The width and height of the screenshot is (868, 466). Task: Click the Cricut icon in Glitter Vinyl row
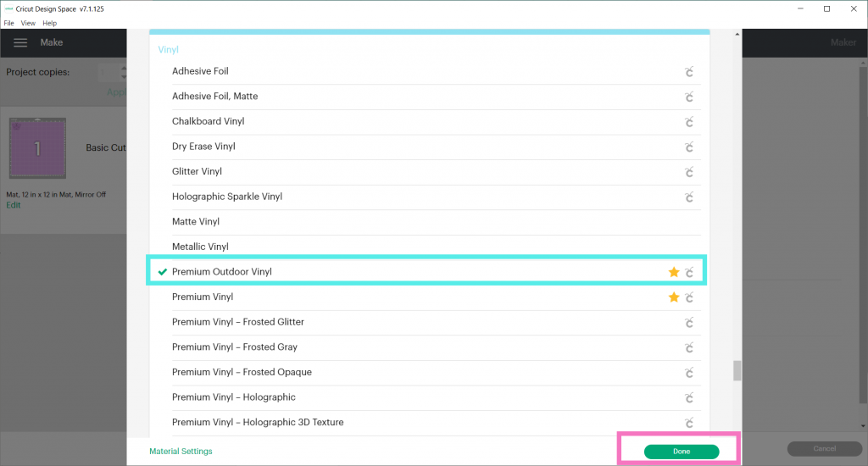[688, 172]
